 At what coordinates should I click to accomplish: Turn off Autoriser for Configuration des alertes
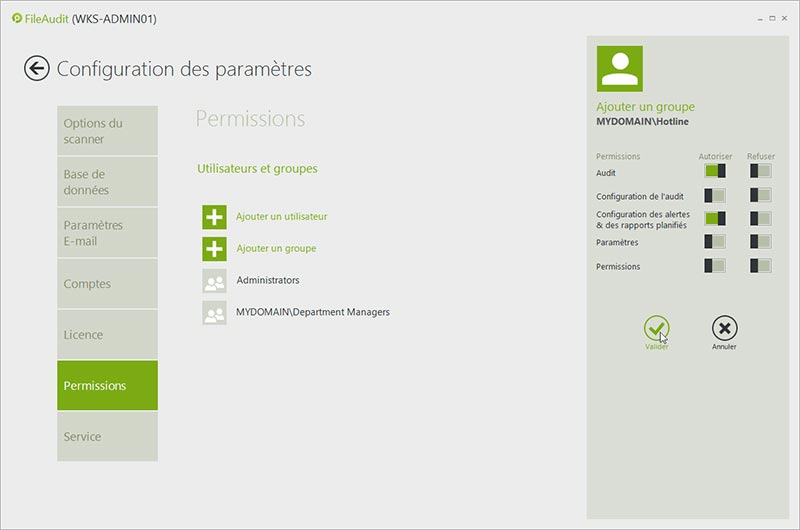tap(714, 218)
